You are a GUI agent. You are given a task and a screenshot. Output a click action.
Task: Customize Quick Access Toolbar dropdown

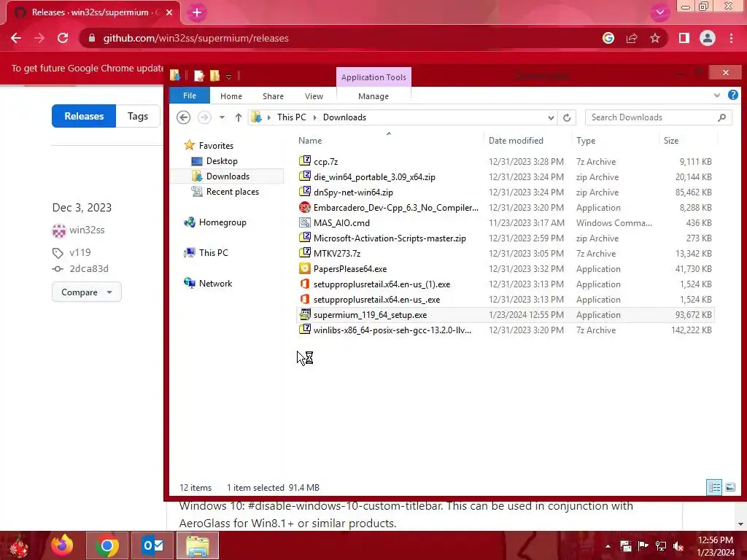click(228, 76)
